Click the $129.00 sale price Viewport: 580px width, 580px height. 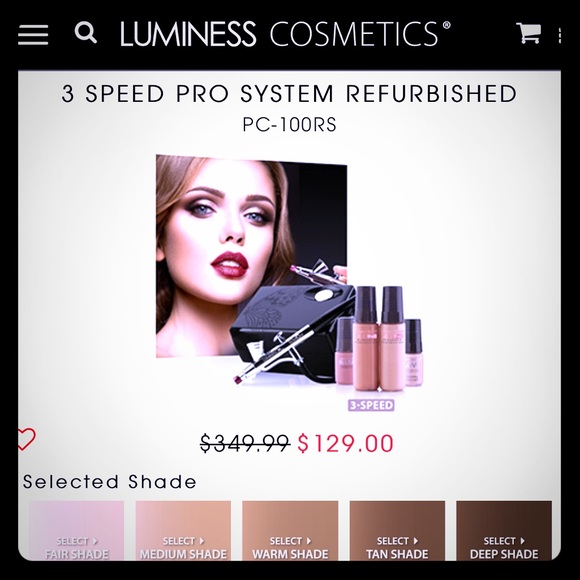(345, 443)
